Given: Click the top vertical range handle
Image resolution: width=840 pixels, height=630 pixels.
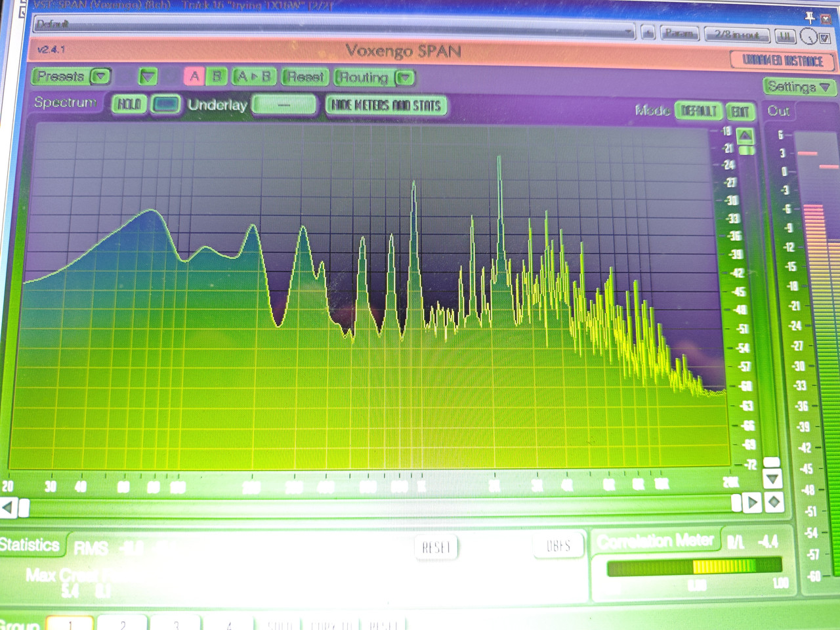Looking at the screenshot, I should tap(747, 150).
